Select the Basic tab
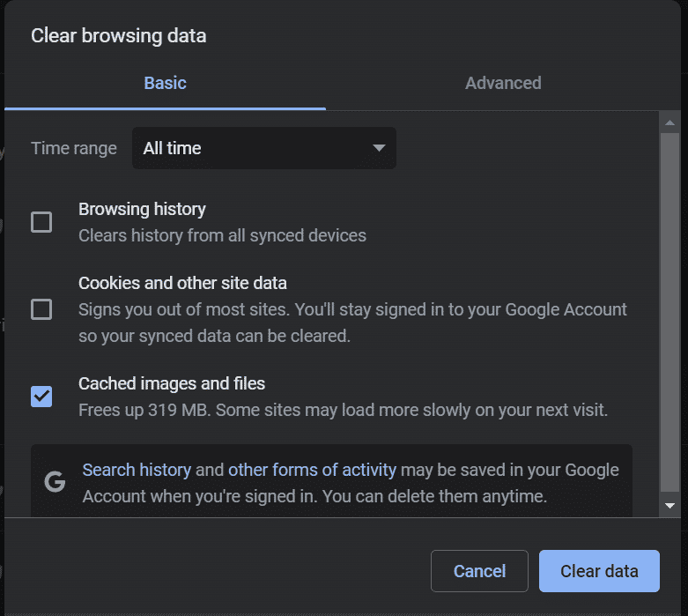The height and width of the screenshot is (616, 688). click(x=165, y=84)
